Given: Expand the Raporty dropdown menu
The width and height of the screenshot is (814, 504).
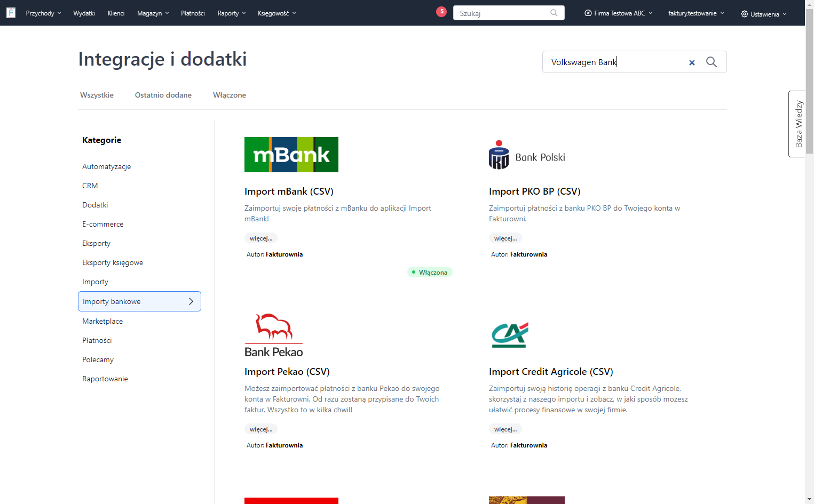Looking at the screenshot, I should pos(232,13).
